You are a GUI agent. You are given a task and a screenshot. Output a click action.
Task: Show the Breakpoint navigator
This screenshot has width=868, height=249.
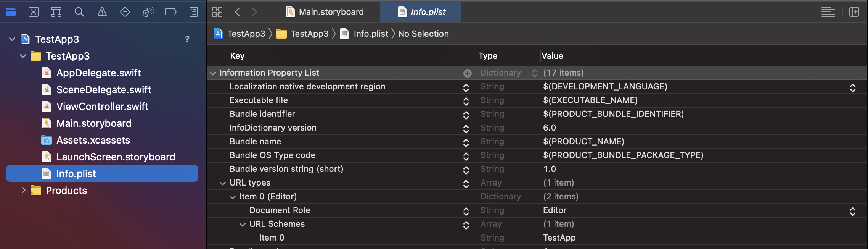(170, 12)
